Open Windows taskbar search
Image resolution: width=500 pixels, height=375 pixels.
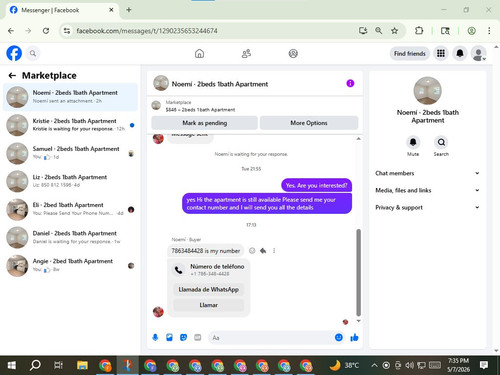35,365
